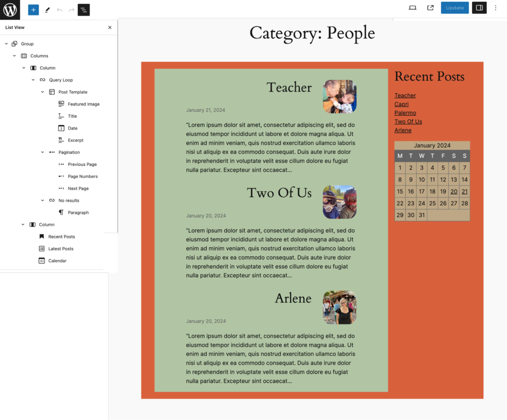Collapse the Post Template chevron
This screenshot has height=420, width=507.
[43, 92]
